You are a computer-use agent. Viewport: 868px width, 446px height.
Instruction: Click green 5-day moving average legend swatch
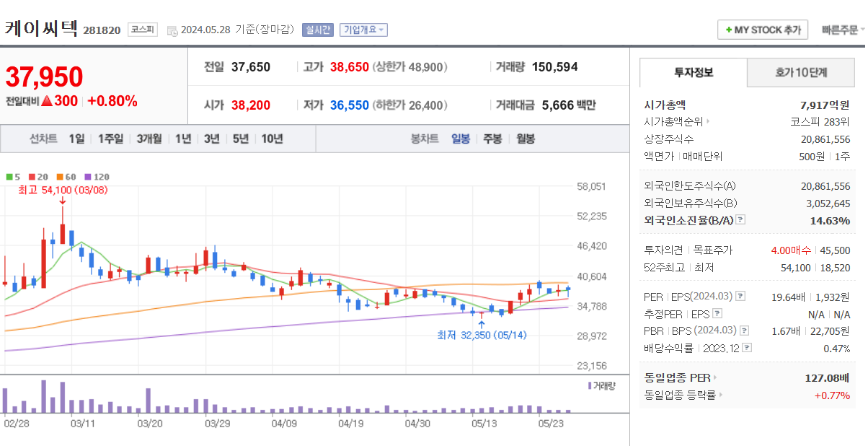pos(9,176)
